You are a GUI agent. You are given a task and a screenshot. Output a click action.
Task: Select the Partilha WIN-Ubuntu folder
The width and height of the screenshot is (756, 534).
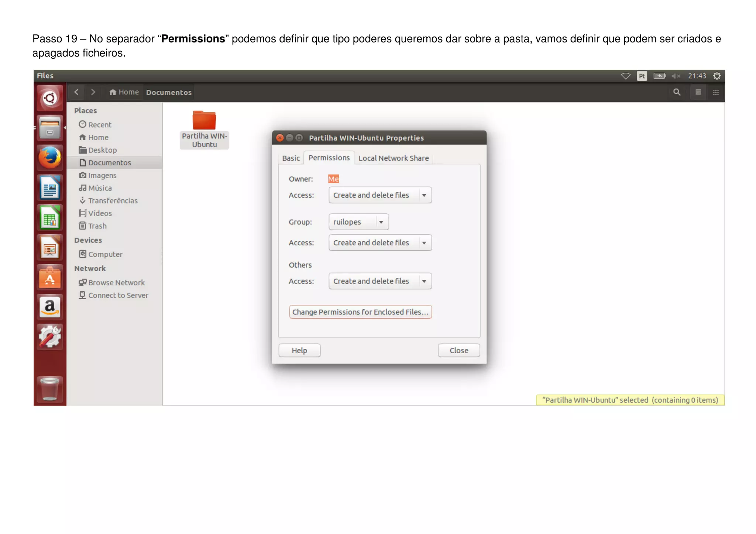point(204,129)
